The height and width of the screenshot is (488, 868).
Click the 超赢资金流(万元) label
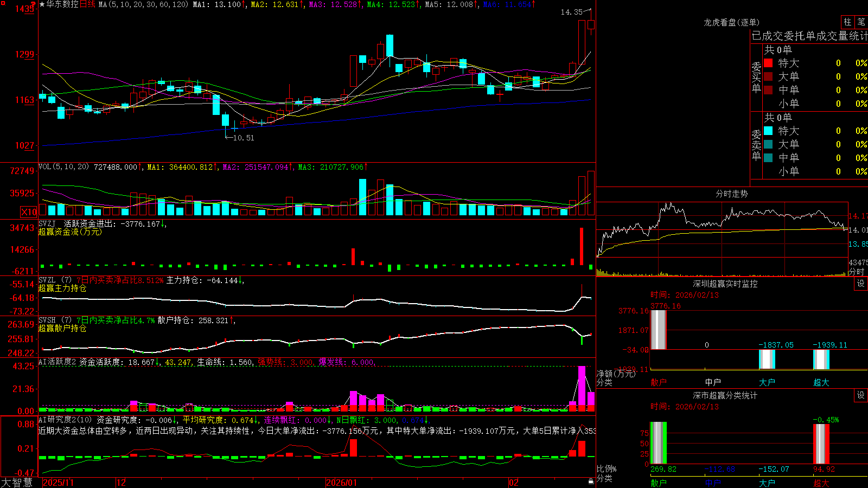pyautogui.click(x=70, y=232)
